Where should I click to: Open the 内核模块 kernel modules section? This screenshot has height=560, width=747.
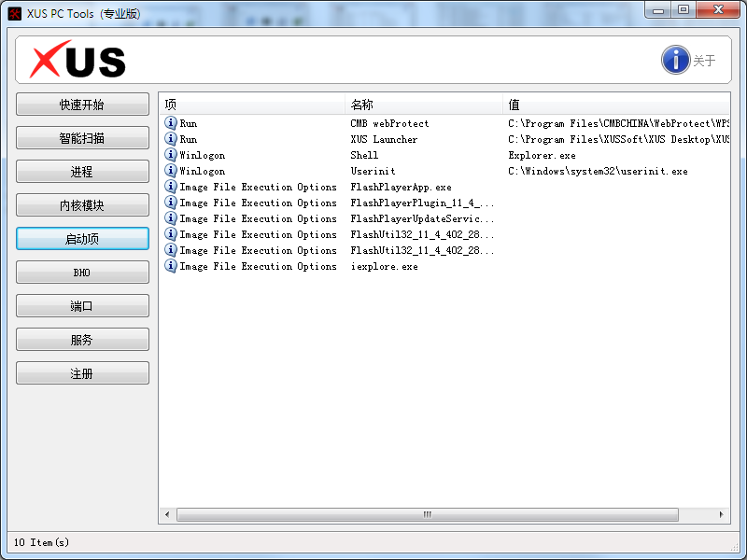[x=82, y=205]
